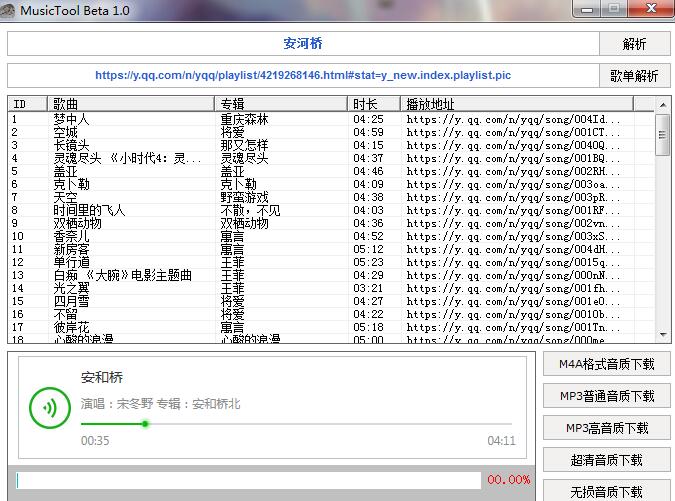Click the 歌单解析 button
Screen dimensions: 675x501
(x=634, y=76)
